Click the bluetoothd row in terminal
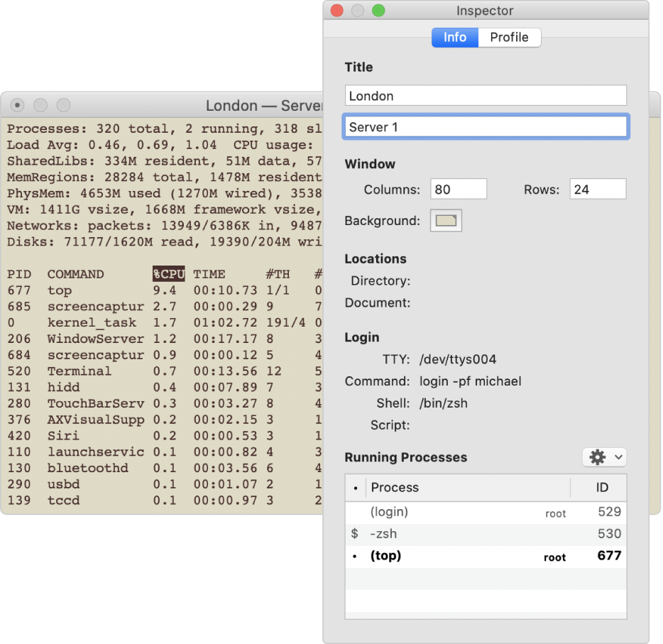This screenshot has width=663, height=644. click(x=165, y=468)
